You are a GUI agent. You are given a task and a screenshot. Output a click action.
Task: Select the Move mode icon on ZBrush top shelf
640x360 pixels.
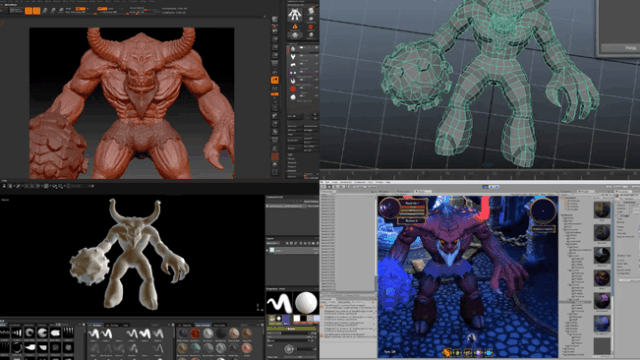click(x=44, y=11)
